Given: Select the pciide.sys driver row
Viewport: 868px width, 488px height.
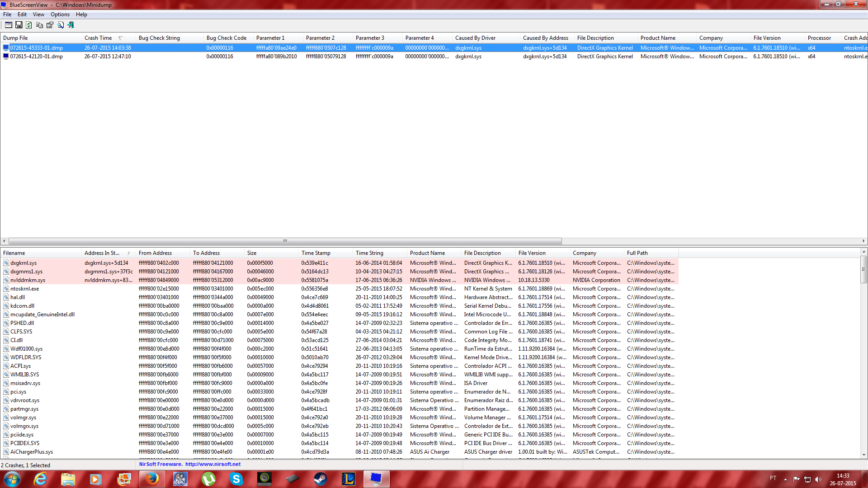Looking at the screenshot, I should click(x=339, y=435).
